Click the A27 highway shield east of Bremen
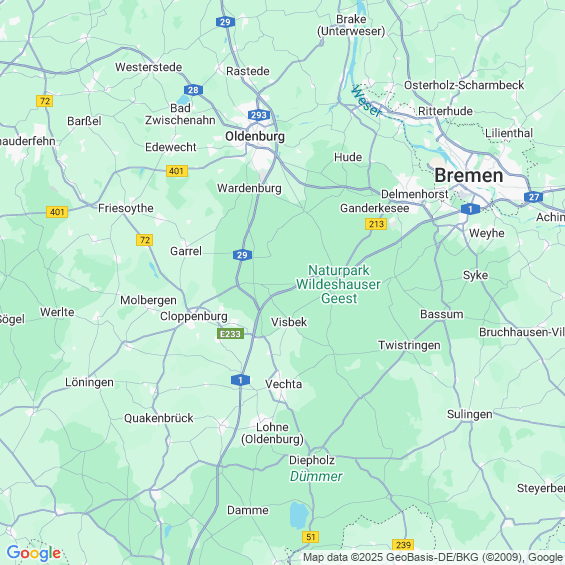This screenshot has height=565, width=565. [534, 197]
